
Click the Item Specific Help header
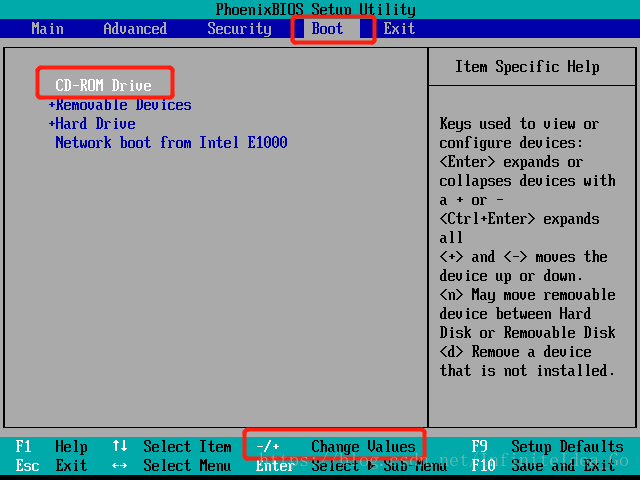pyautogui.click(x=527, y=67)
